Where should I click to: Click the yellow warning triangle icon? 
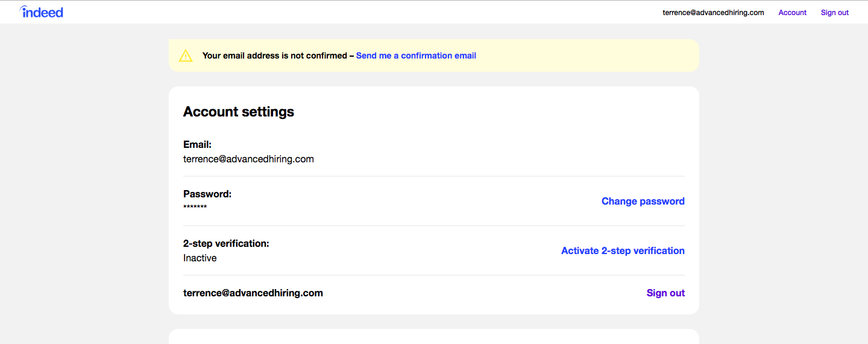tap(186, 56)
